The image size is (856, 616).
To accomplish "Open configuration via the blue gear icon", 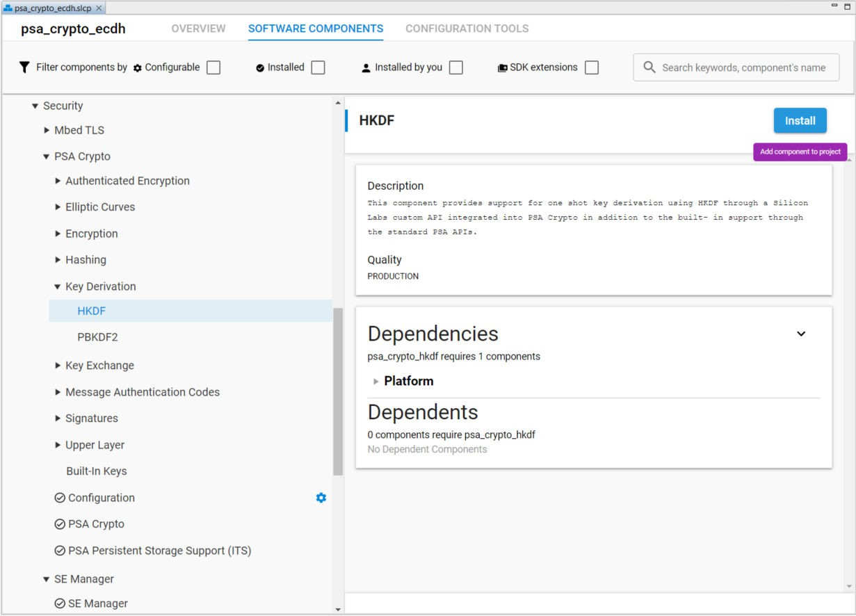I will [x=321, y=498].
